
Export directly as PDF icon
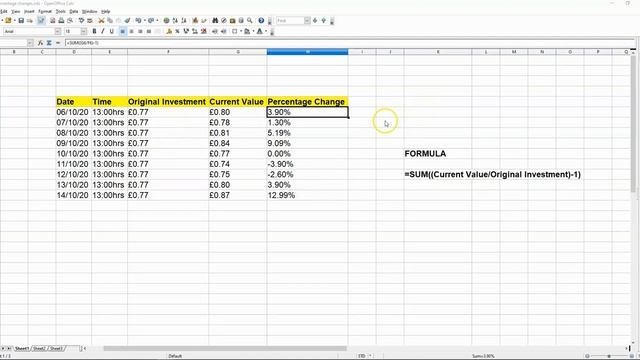coord(53,20)
